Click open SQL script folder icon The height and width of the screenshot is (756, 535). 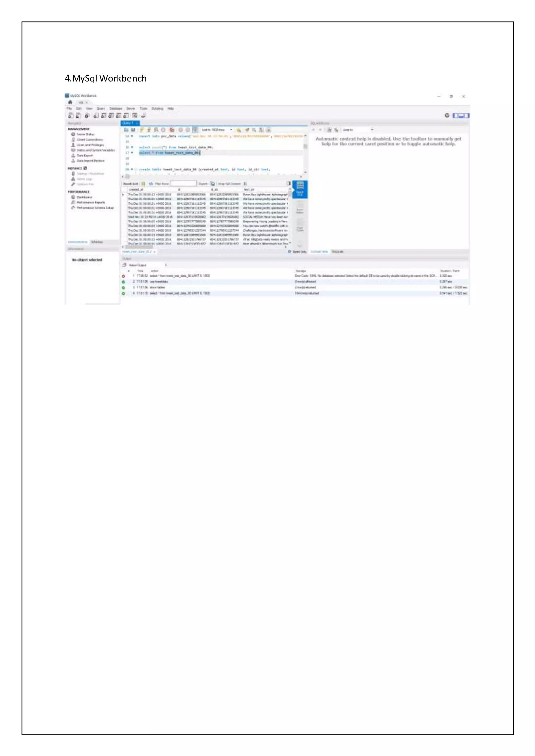tap(126, 130)
